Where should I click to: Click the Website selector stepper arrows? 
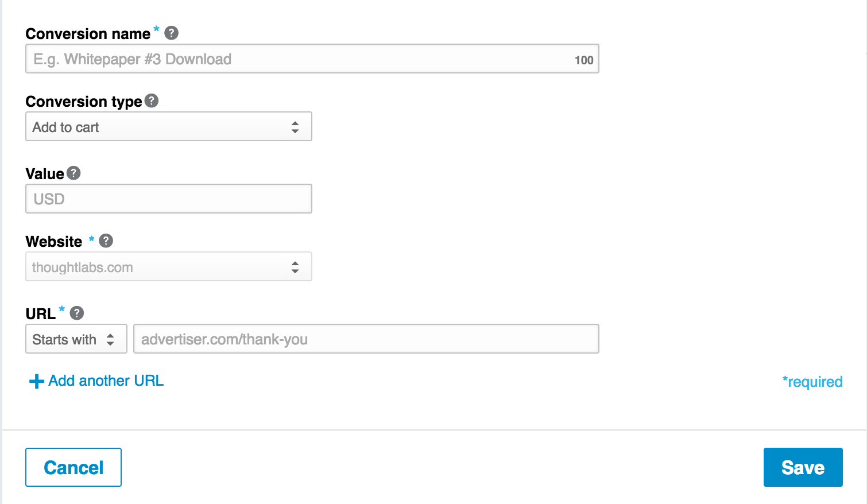(295, 266)
